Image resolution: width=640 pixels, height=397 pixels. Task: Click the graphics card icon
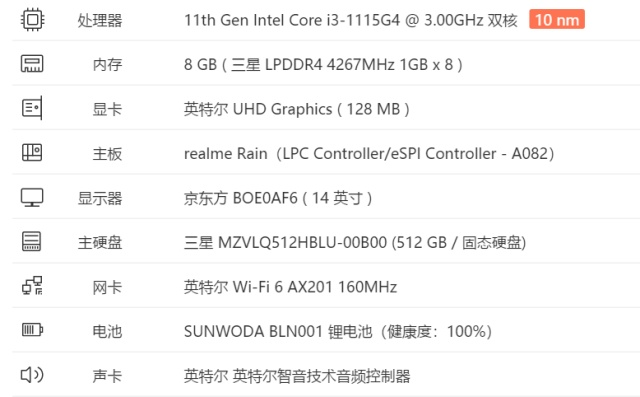pos(32,108)
